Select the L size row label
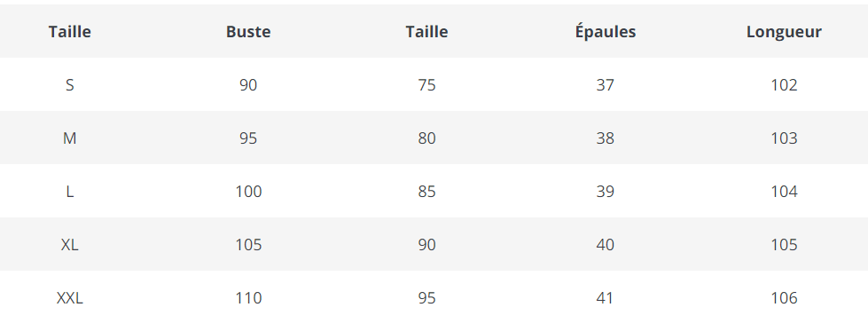 [69, 192]
